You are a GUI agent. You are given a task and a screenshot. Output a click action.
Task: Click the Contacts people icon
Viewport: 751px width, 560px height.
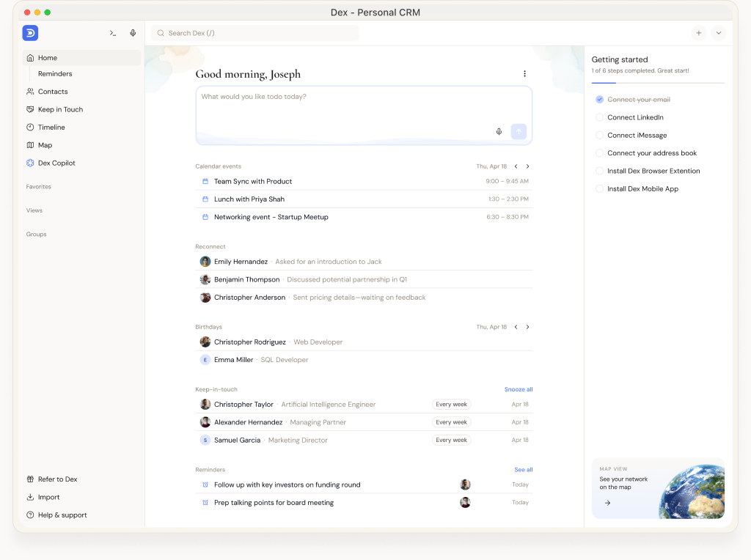click(30, 92)
